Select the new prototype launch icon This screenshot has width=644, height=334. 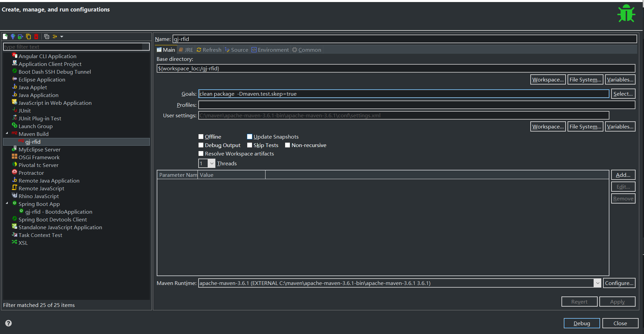13,37
